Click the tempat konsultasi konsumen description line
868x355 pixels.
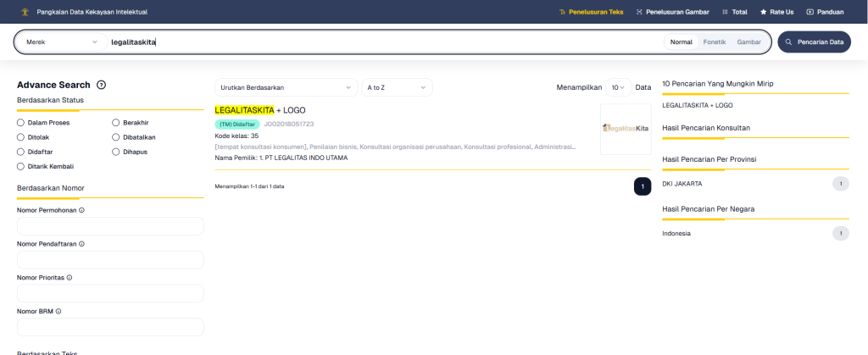(x=395, y=147)
